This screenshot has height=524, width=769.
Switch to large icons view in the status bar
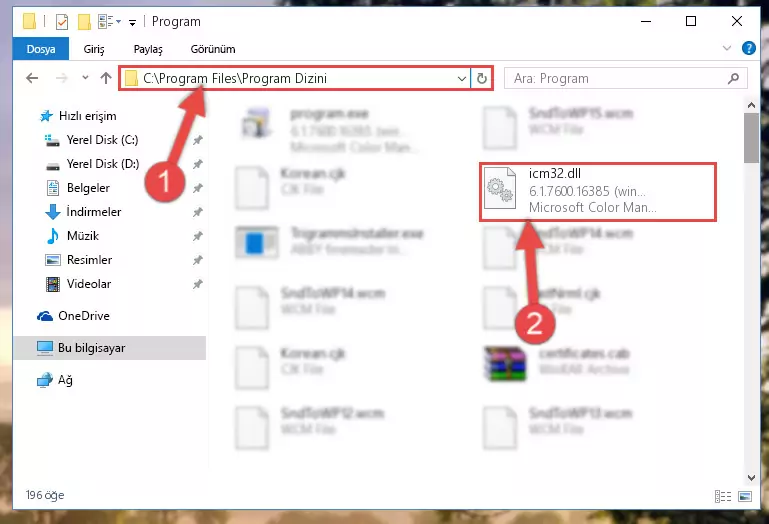coord(744,497)
